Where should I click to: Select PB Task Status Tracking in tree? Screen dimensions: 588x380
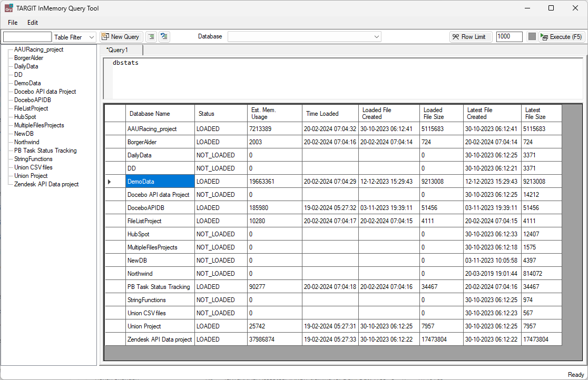[45, 151]
